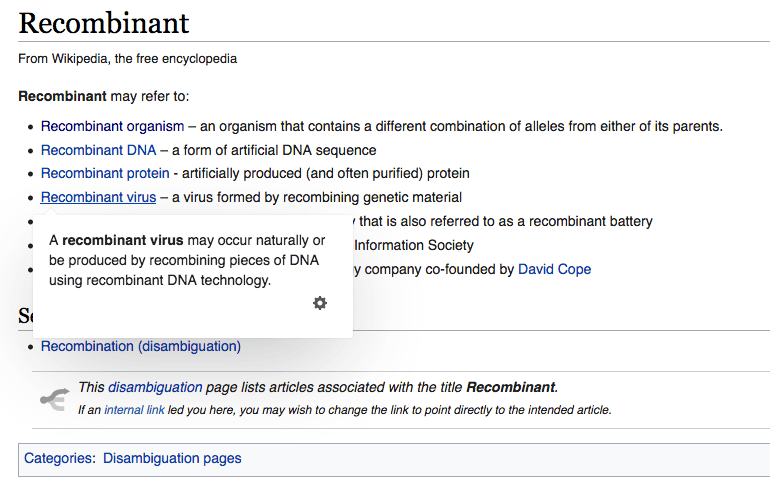Click the popup text about recombinant DNA technology
This screenshot has height=490, width=770.
point(160,280)
